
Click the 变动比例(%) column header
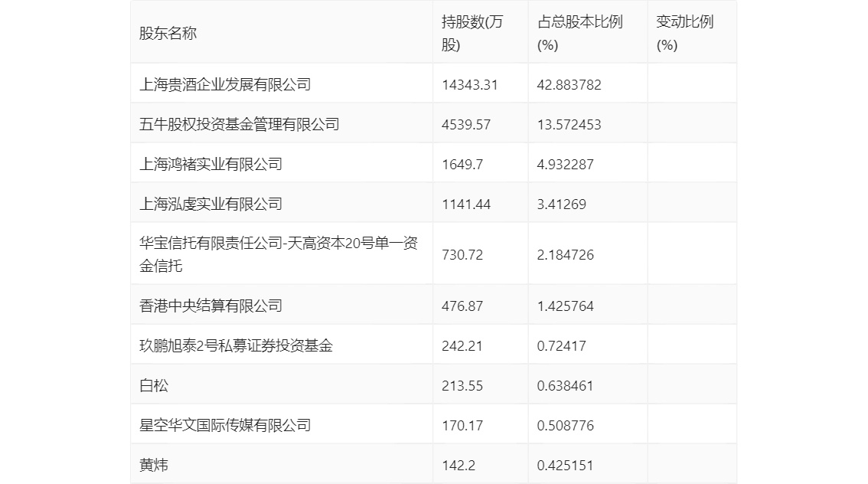pos(685,33)
